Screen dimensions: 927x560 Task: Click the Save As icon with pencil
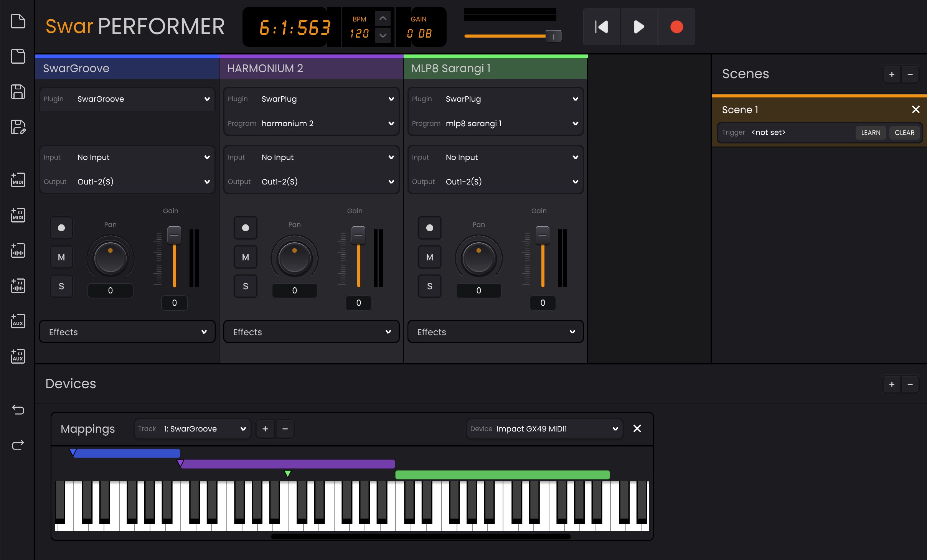pos(18,127)
